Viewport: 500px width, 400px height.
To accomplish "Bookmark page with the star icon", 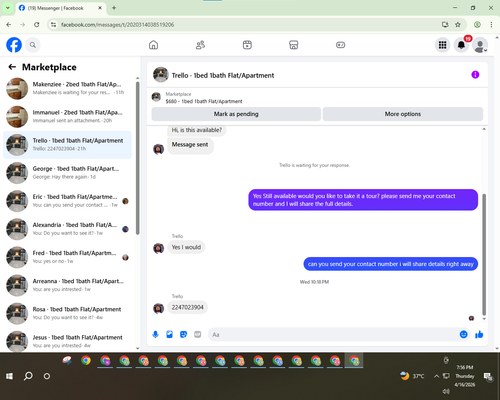I will click(458, 24).
